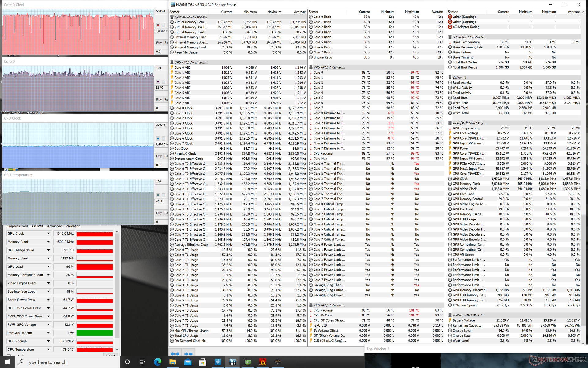This screenshot has height=368, width=588.
Task: Switch to FurMark taskbar icon
Action: tap(262, 362)
